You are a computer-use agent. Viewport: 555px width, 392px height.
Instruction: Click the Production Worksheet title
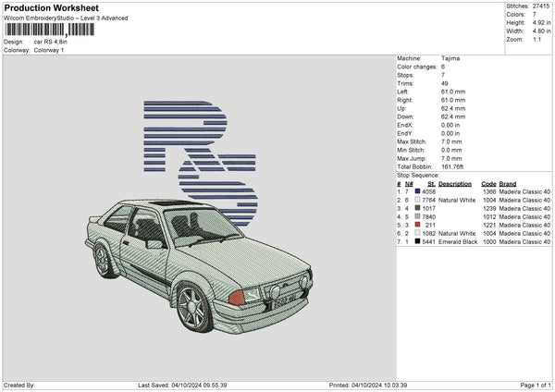[x=51, y=7]
